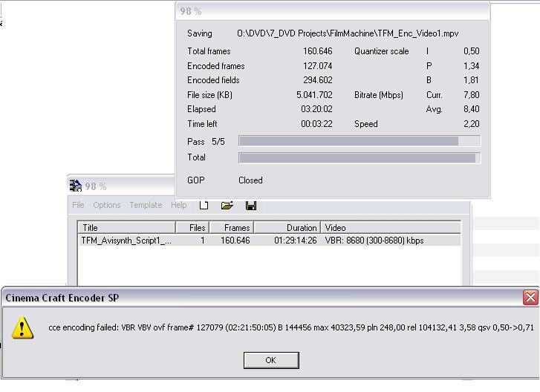Click the encoder app icon in title bar
This screenshot has width=540, height=392.
tap(76, 186)
